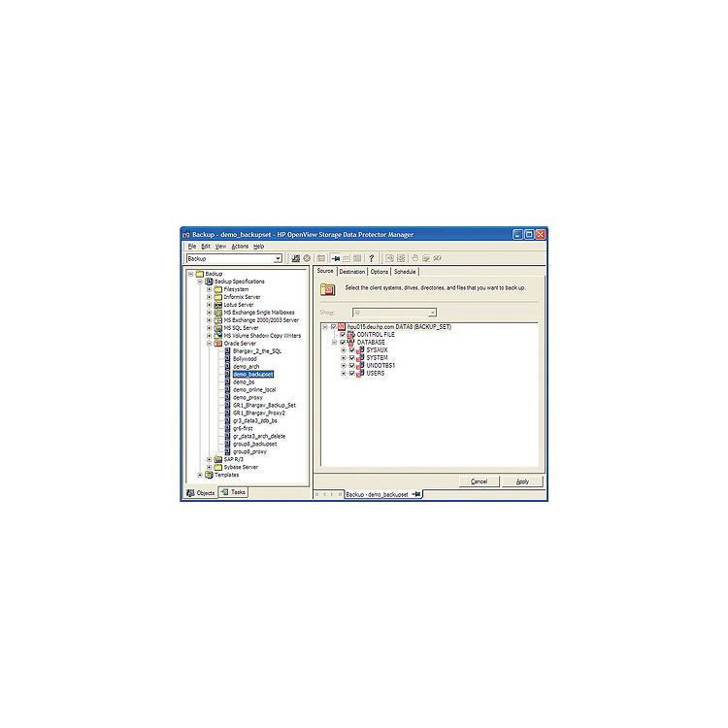Screen dimensions: 728x728
Task: Open the Show filter dropdown
Action: click(432, 313)
